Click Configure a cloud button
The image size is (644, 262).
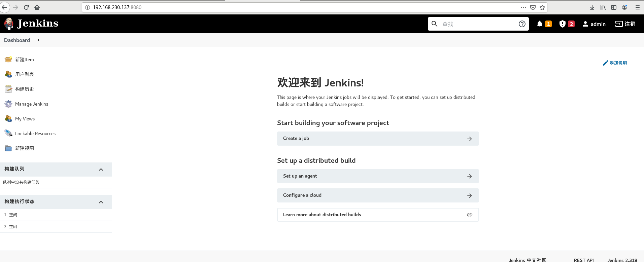[378, 195]
